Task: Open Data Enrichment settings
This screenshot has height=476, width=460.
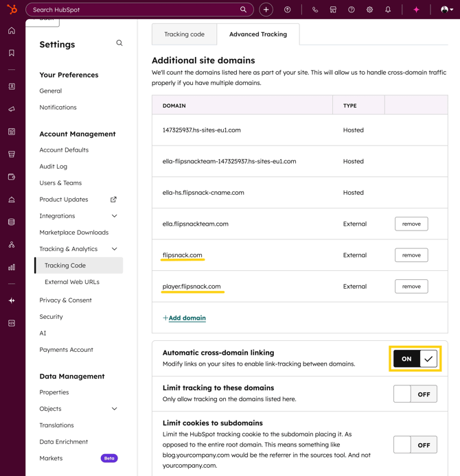Action: pyautogui.click(x=63, y=442)
